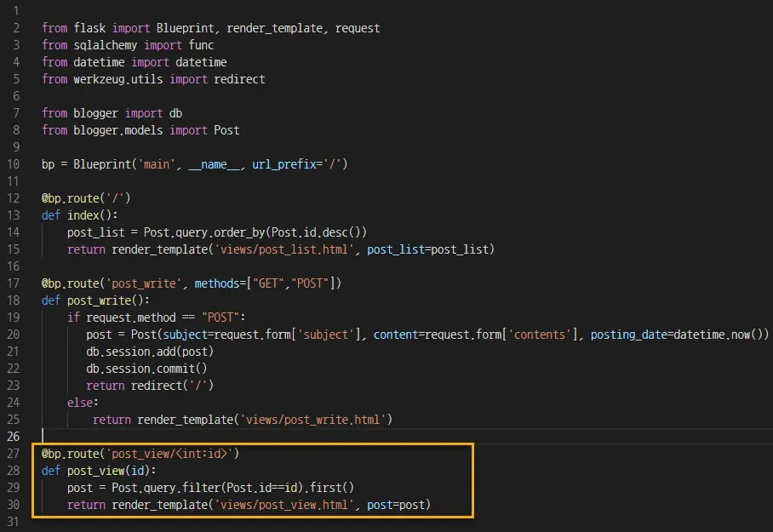The height and width of the screenshot is (532, 773).
Task: Click line number 27 in the gutter
Action: 12,454
